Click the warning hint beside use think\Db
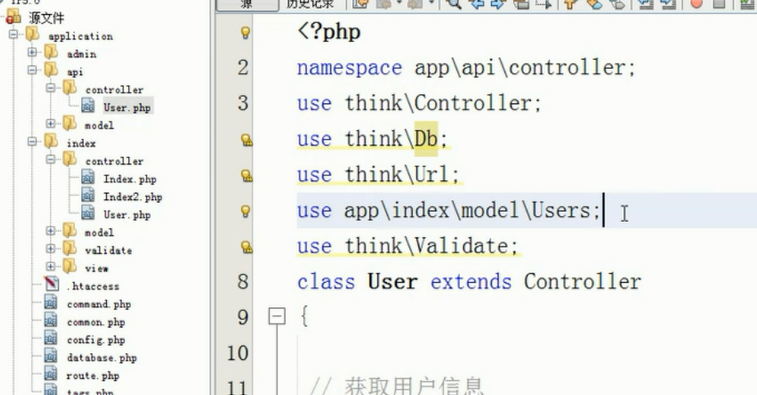 246,140
